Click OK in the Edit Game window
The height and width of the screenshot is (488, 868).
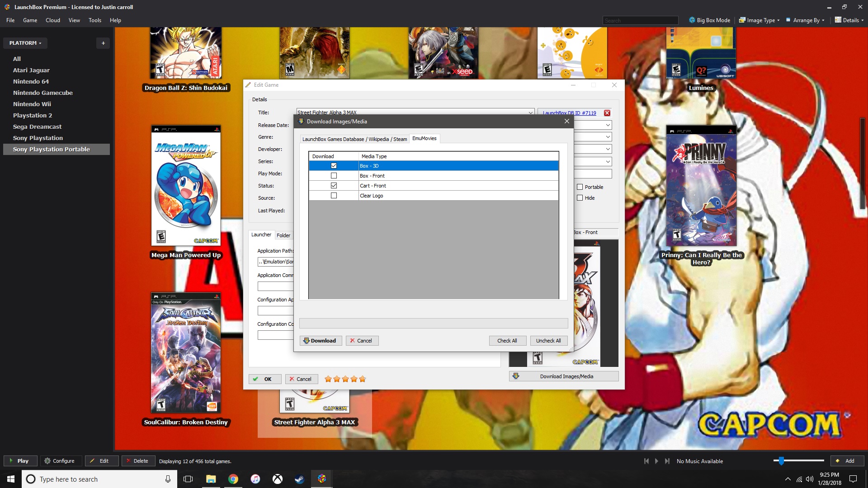tap(265, 379)
